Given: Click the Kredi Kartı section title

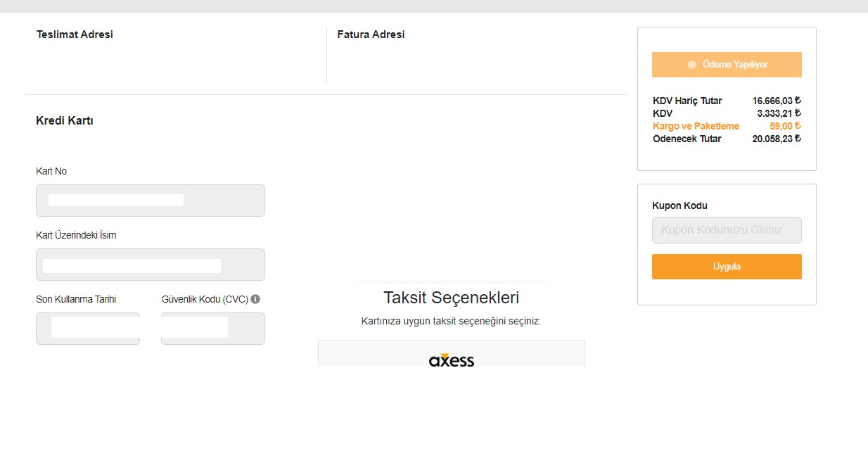Looking at the screenshot, I should click(x=65, y=120).
